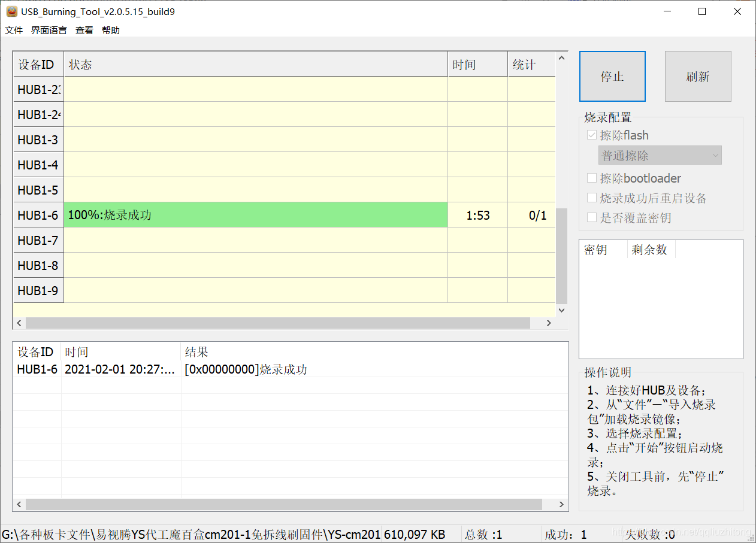Viewport: 756px width, 543px height.
Task: Open the 界面语言 menu
Action: click(x=49, y=30)
